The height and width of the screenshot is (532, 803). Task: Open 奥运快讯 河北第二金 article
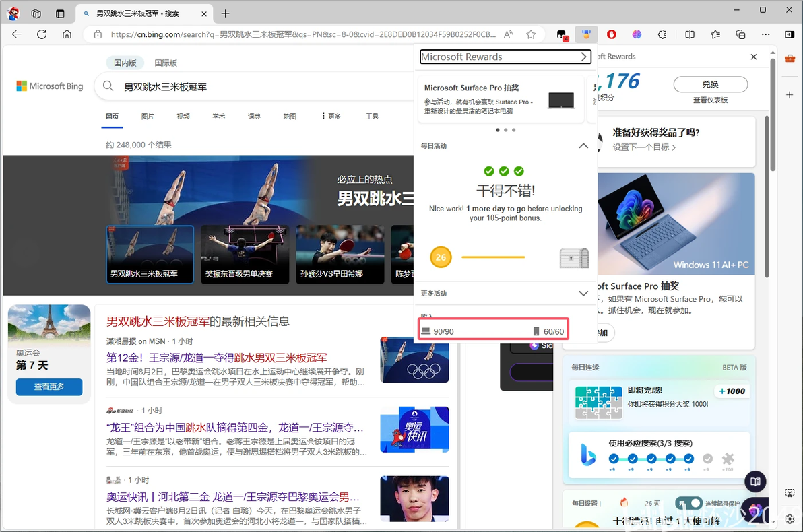pos(233,497)
